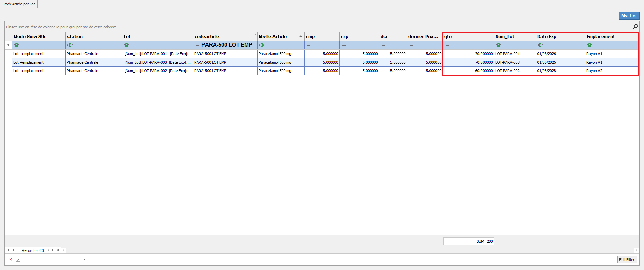Open the grid search magnifier icon
644x270 pixels.
[x=635, y=27]
